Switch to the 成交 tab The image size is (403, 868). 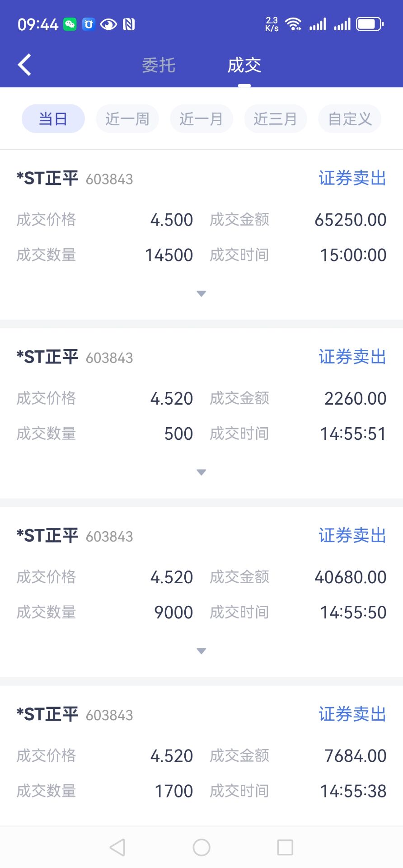[x=244, y=65]
